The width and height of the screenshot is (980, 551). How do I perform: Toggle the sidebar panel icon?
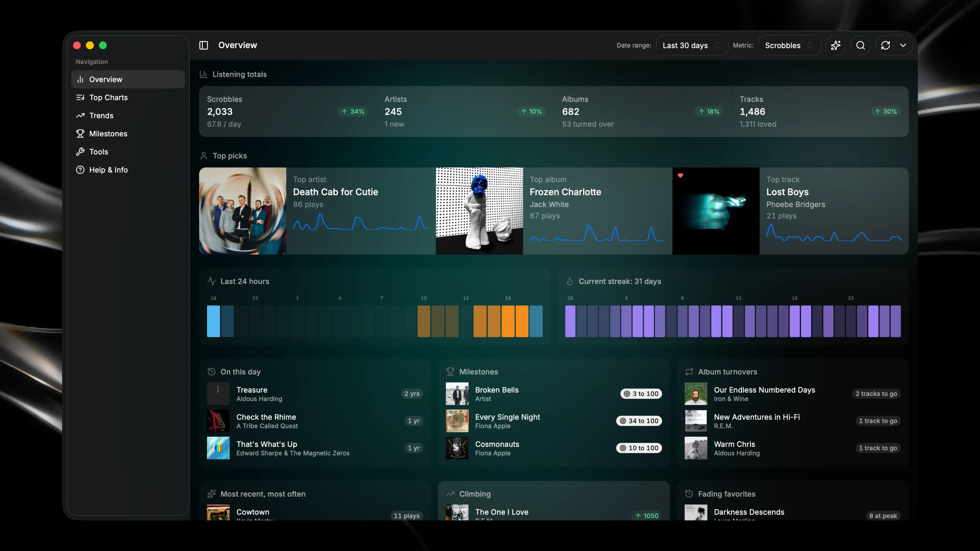click(x=204, y=45)
